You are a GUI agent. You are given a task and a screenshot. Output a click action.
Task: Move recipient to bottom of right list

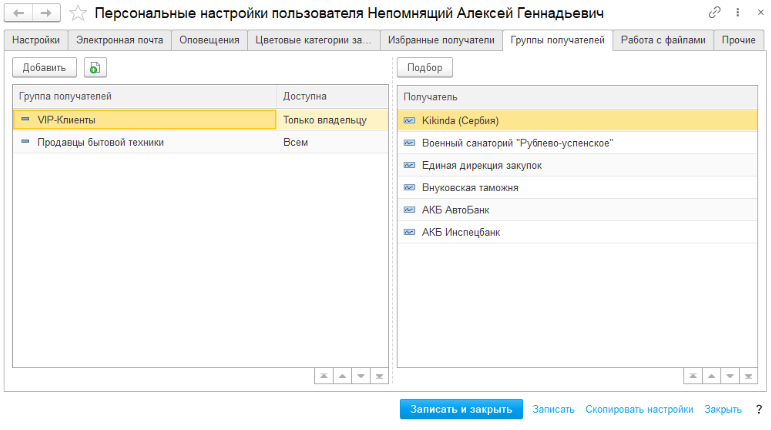click(747, 376)
